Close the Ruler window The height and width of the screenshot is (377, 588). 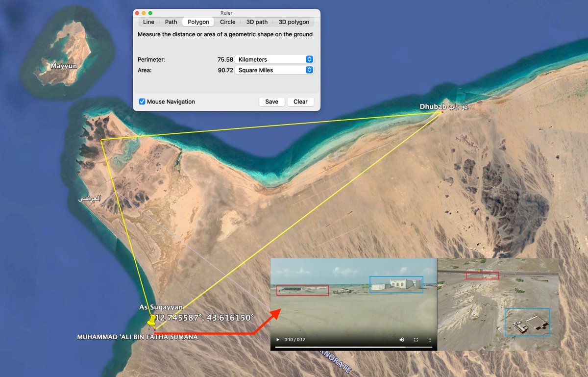(137, 13)
